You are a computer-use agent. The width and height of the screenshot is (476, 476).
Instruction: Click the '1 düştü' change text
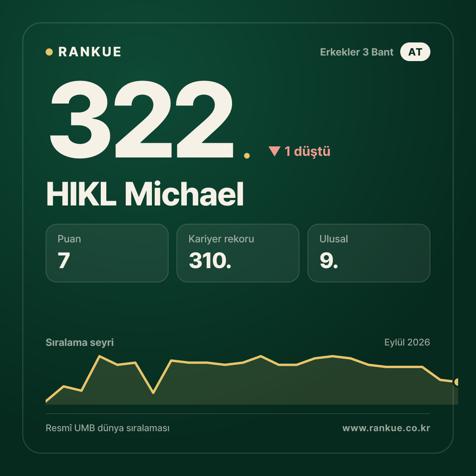pos(307,151)
